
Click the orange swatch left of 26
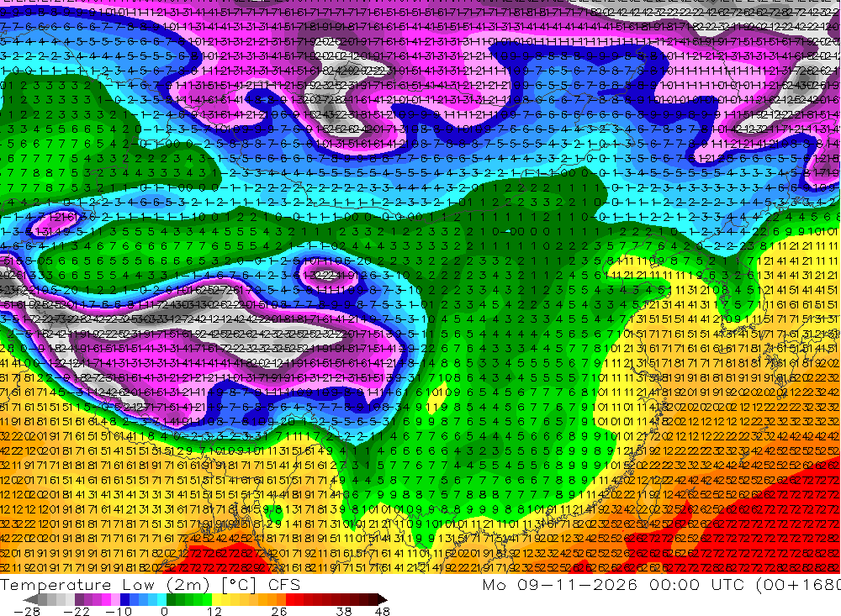coord(281,600)
